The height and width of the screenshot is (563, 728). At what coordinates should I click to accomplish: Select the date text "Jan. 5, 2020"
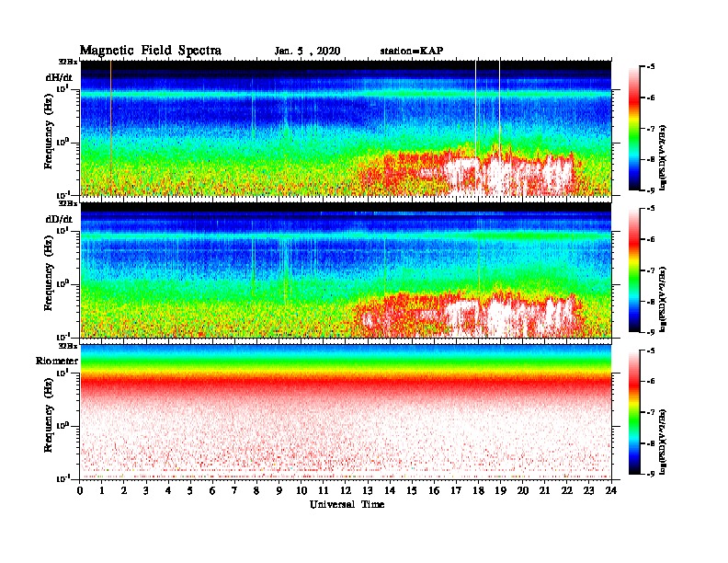[x=307, y=52]
